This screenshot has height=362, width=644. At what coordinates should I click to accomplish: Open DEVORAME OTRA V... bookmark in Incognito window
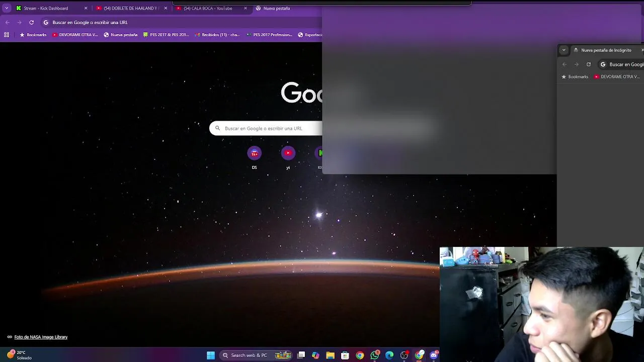(616, 76)
